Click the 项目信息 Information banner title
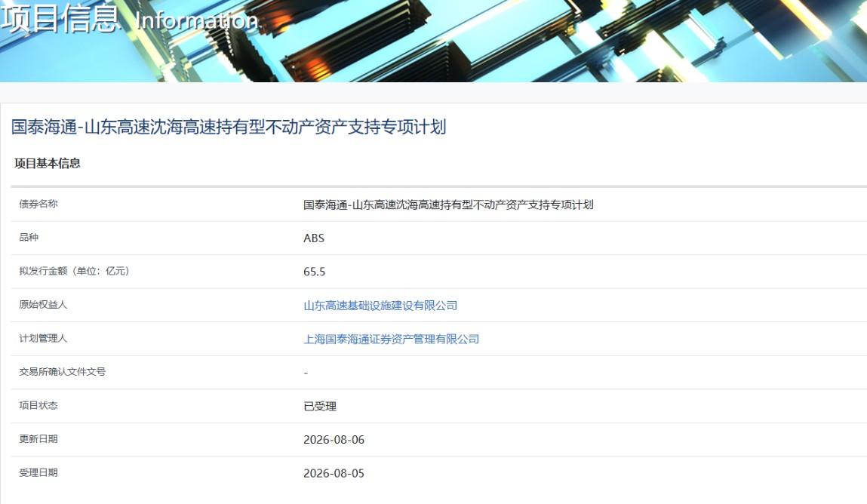 tap(130, 19)
